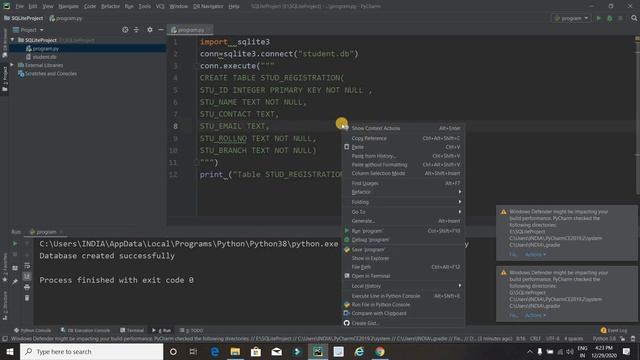Viewport: 640px width, 360px height.
Task: Select student.db in the project tree
Action: click(44, 57)
